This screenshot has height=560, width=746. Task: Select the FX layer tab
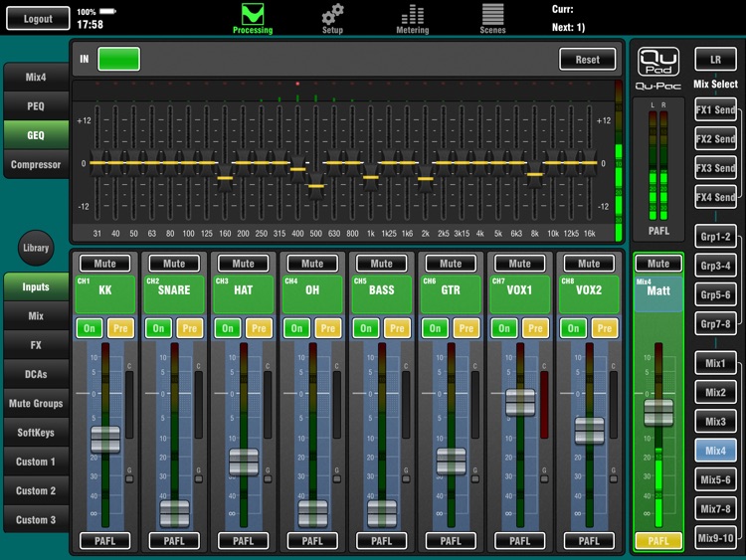pyautogui.click(x=36, y=345)
